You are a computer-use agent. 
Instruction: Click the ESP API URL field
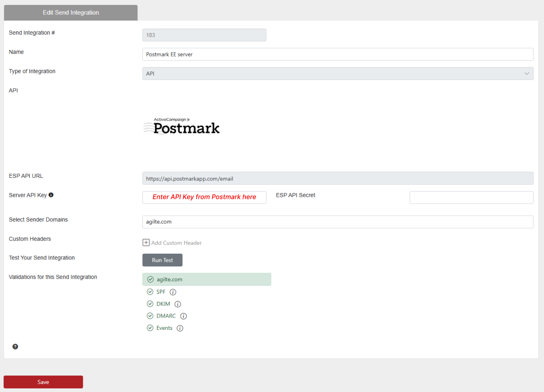[x=338, y=178]
